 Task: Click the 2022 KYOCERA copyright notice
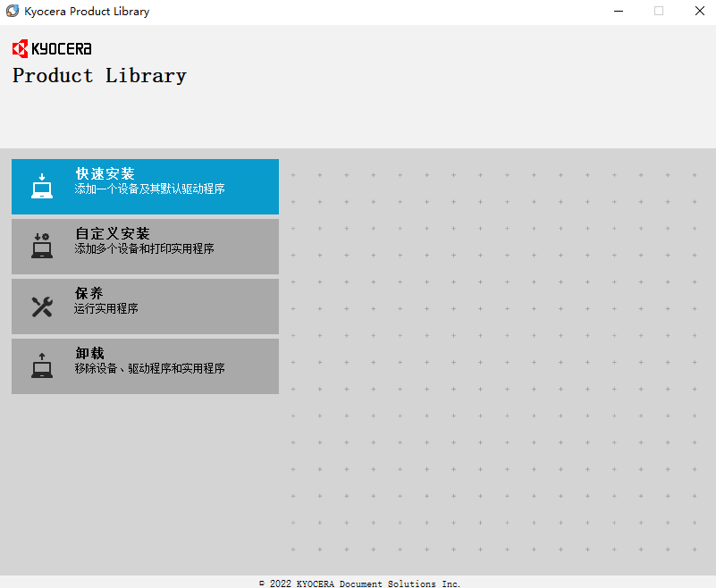[x=358, y=583]
